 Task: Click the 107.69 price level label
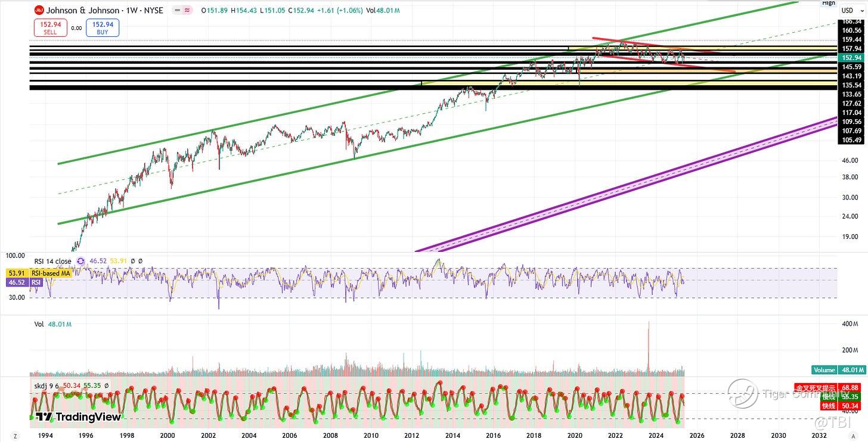(x=851, y=130)
